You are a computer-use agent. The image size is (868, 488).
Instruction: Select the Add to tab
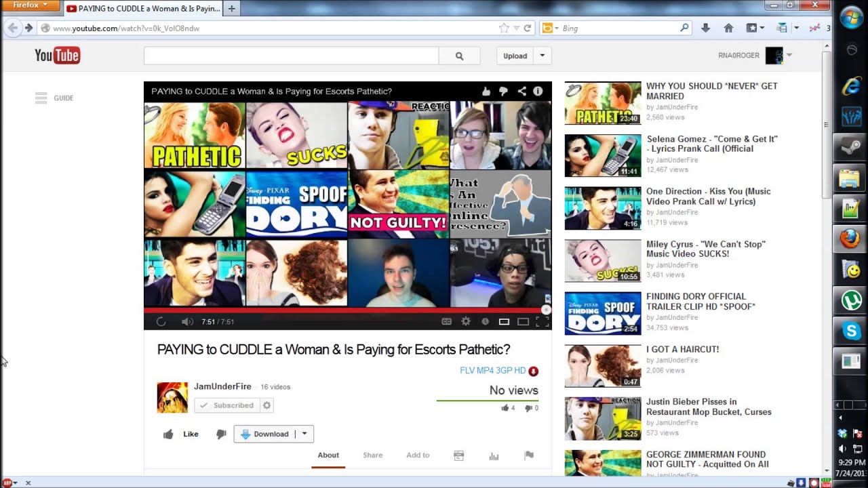point(418,455)
